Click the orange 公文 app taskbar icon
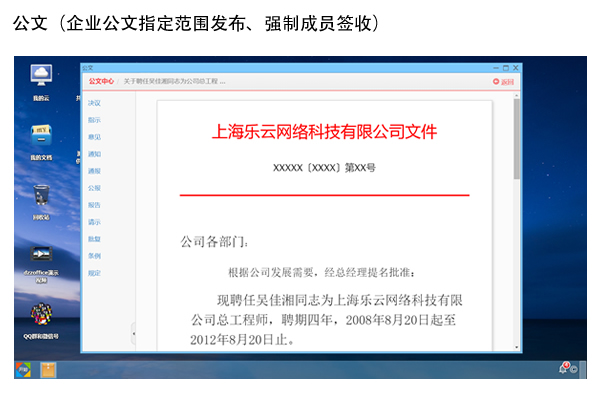Image resolution: width=600 pixels, height=405 pixels. tap(47, 369)
